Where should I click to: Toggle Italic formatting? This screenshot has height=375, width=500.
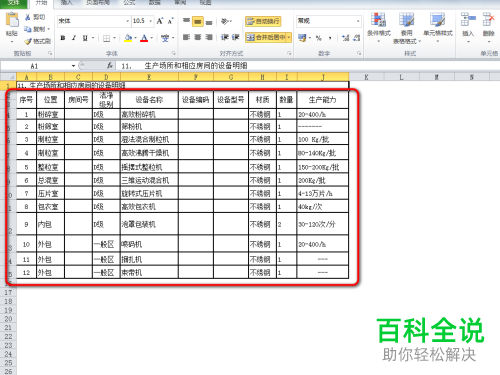(74, 38)
